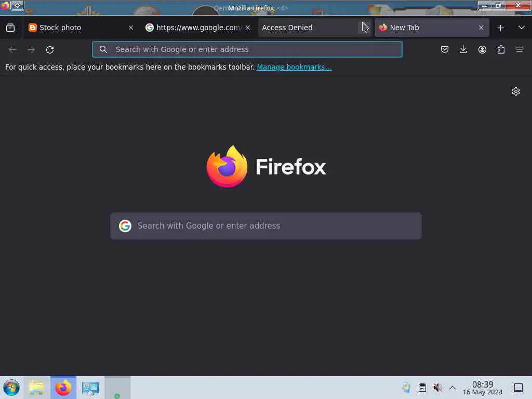Open Save to Pocket
The width and height of the screenshot is (532, 399).
(445, 50)
